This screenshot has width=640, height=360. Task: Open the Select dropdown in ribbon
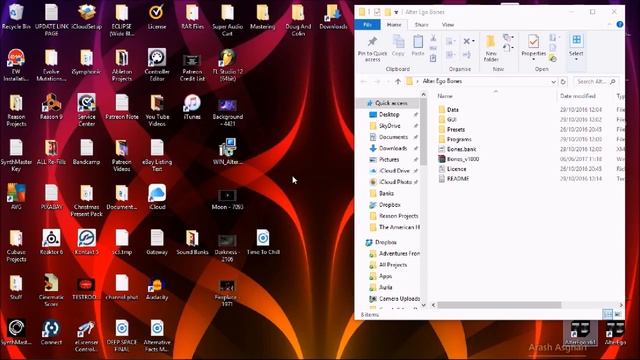tap(576, 48)
